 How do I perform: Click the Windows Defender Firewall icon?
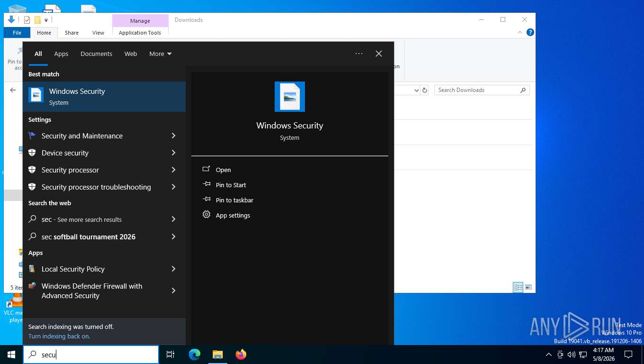[32, 286]
